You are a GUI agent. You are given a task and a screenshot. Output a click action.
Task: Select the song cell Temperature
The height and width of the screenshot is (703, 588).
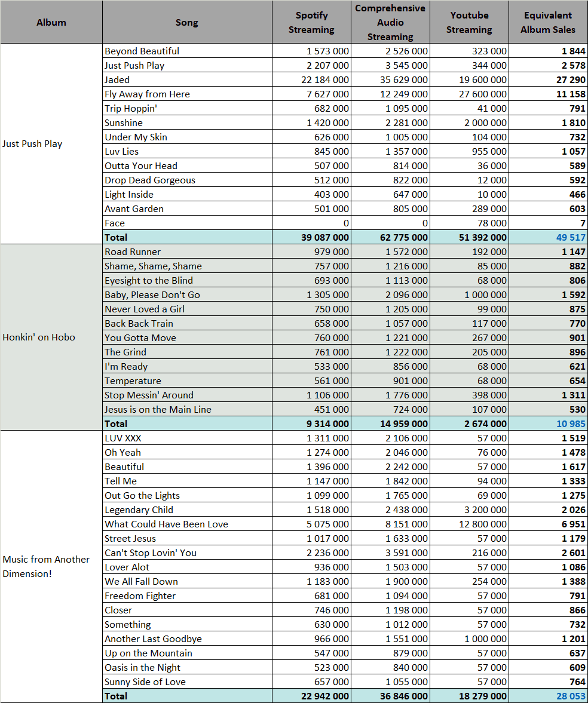tap(187, 381)
